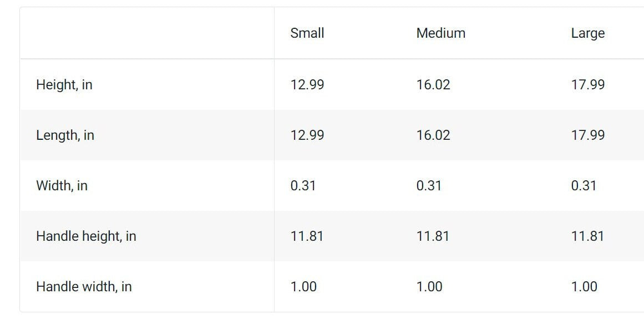Click the Medium handle width value 1.00

coord(429,287)
